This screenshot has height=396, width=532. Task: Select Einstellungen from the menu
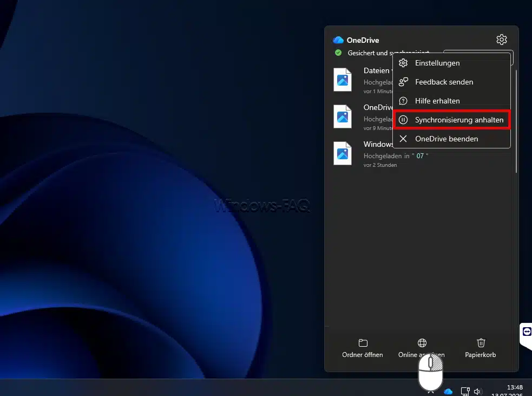coord(451,63)
